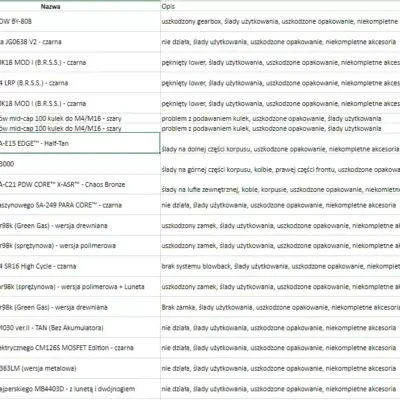Viewport: 400px width, 400px height.
Task: Select the LRP (B.R.S.S.) - czarna cell
Action: 80,83
